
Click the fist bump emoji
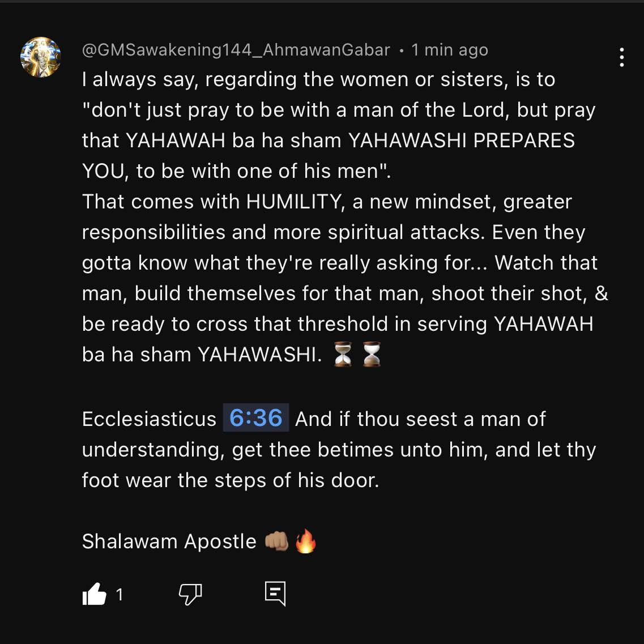276,541
